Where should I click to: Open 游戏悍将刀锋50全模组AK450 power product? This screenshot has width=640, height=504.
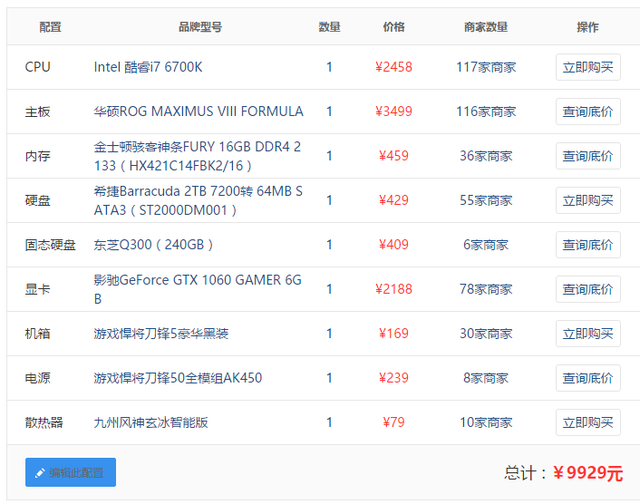pos(178,378)
